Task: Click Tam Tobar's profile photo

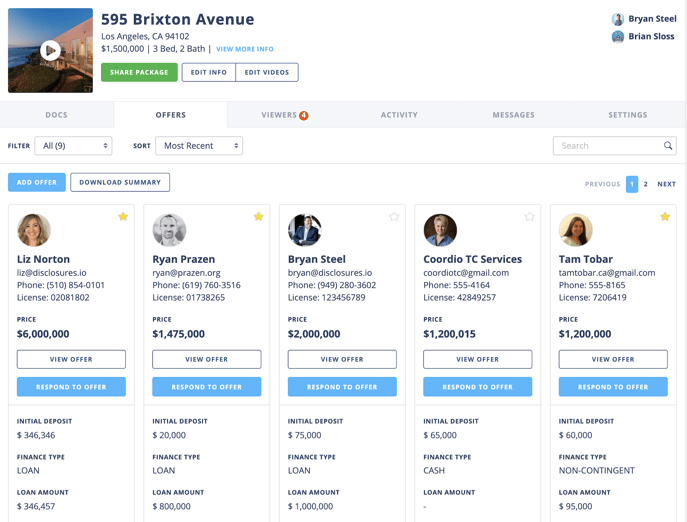Action: tap(576, 230)
